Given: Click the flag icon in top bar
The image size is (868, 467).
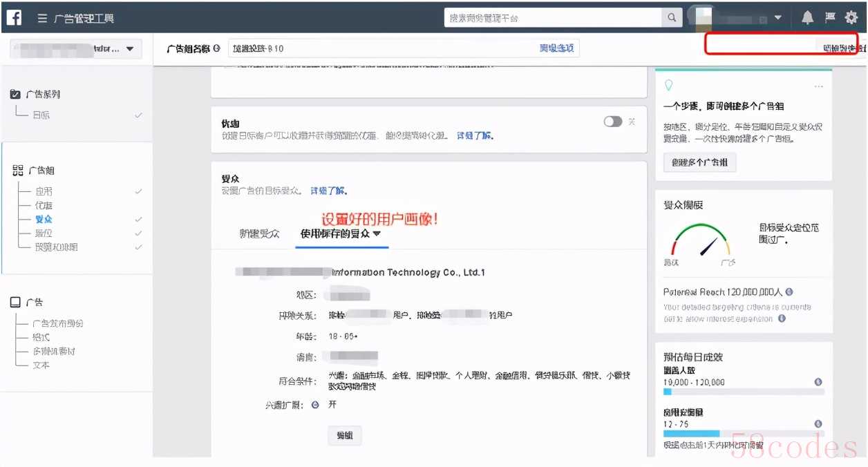Looking at the screenshot, I should [x=830, y=18].
